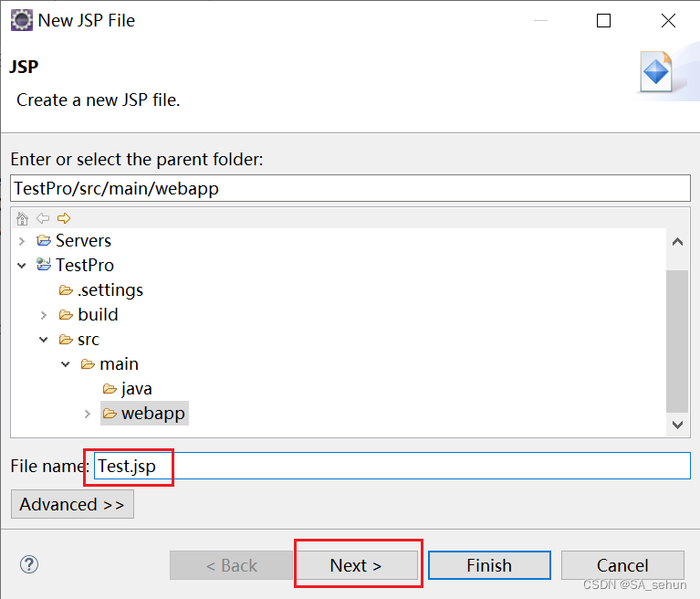
Task: Click the forward arrow in folder toolbar
Action: [x=64, y=218]
